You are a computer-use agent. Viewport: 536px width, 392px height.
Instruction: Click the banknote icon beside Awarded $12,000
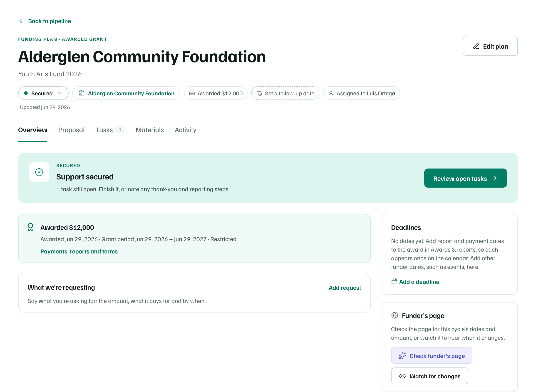[192, 93]
